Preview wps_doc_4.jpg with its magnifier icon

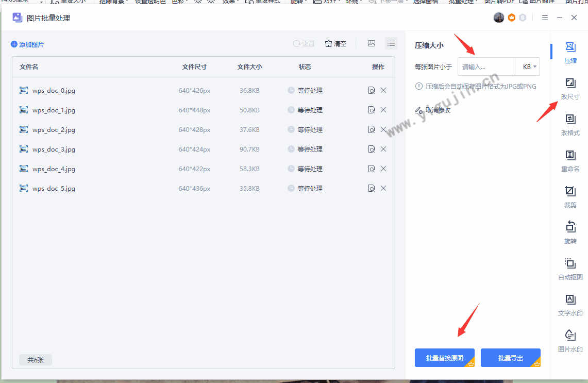coord(371,169)
